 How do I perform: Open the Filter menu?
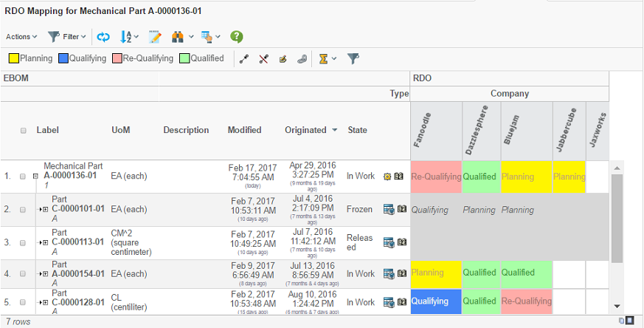66,36
